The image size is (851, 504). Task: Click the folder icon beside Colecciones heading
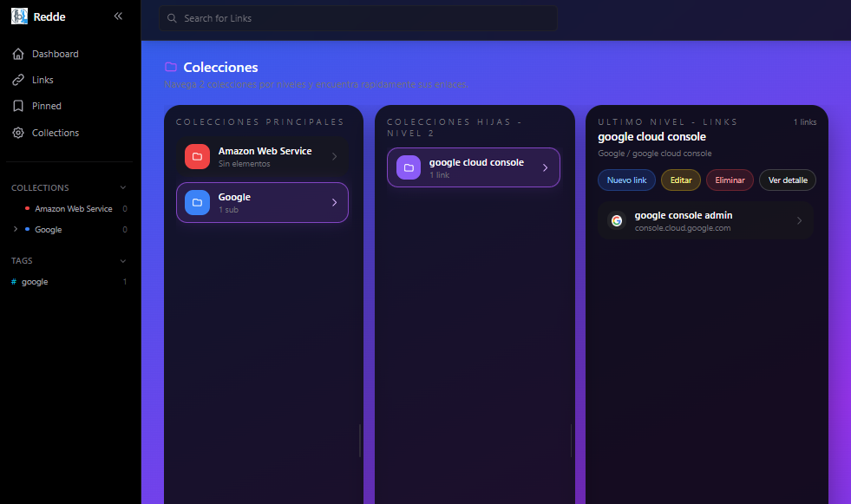tap(170, 67)
